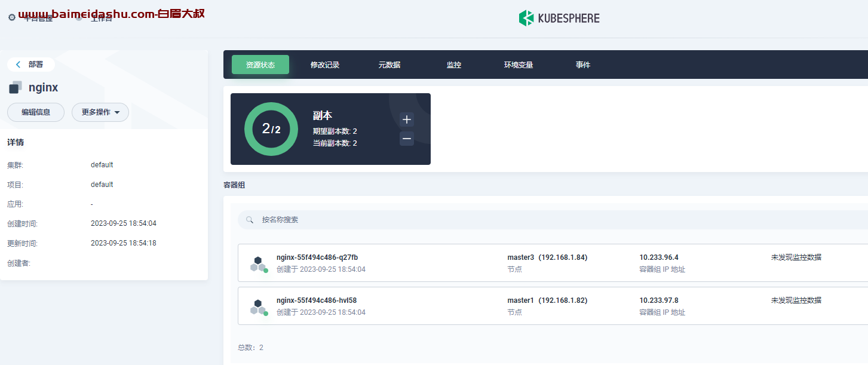Click the 总数: 2 footer text
The image size is (868, 365).
point(250,348)
